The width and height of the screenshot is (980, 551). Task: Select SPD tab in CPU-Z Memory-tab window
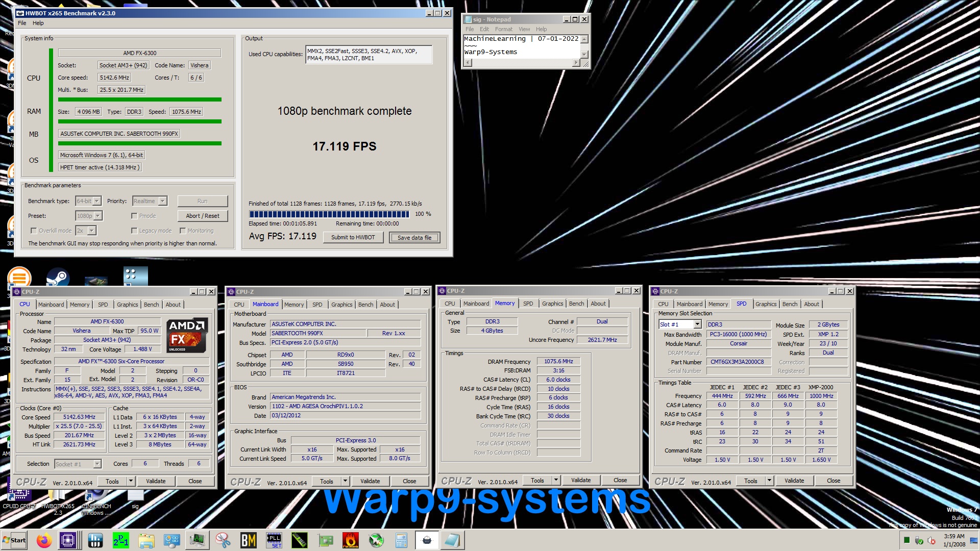(x=528, y=304)
